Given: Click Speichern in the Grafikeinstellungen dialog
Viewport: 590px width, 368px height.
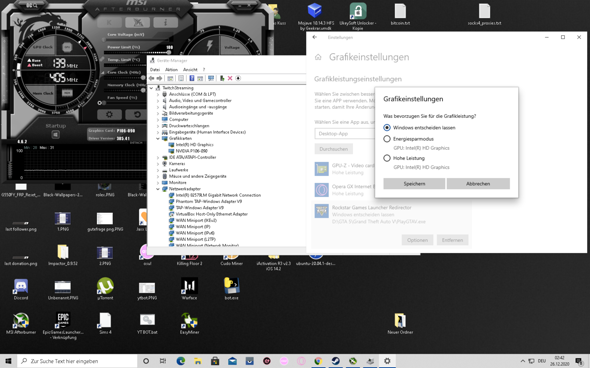Looking at the screenshot, I should coord(414,184).
